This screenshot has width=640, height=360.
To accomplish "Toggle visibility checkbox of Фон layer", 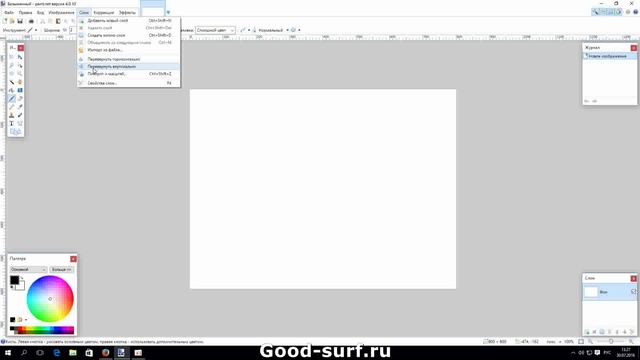I will tap(633, 291).
